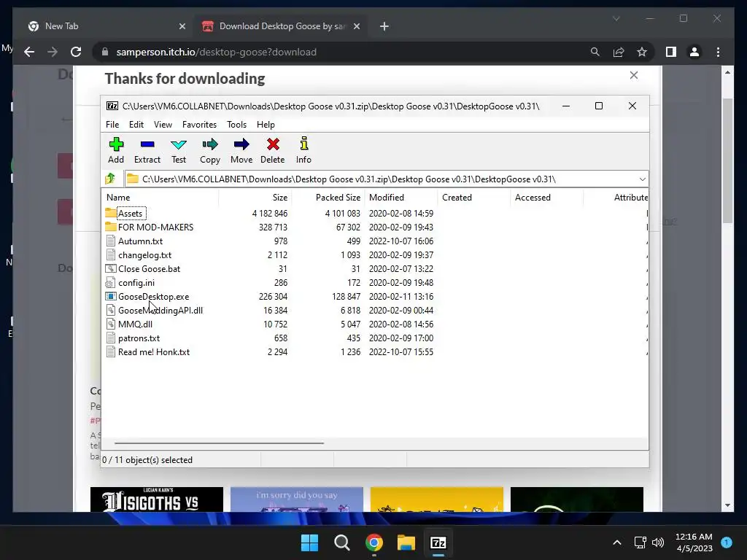Go up one folder level in 7-Zip
This screenshot has width=747, height=560.
pyautogui.click(x=111, y=179)
